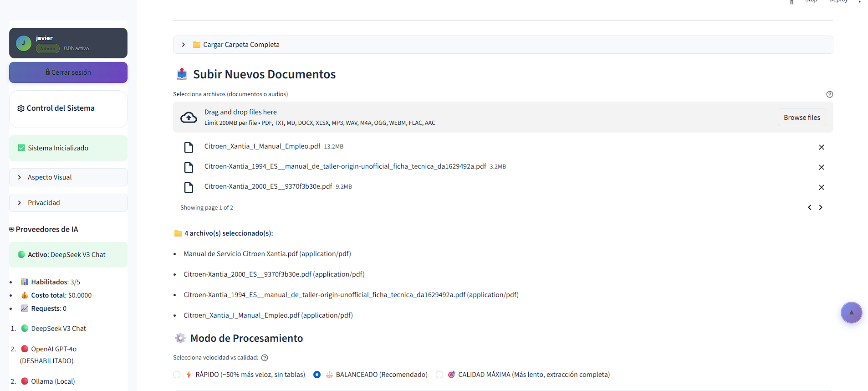Viewport: 868px width, 391px height.
Task: Click the purple scroll-to-top arrow button
Action: coord(851,313)
